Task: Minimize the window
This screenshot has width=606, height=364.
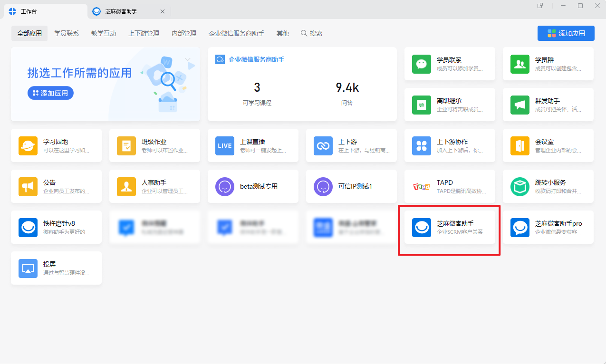Action: pyautogui.click(x=563, y=6)
